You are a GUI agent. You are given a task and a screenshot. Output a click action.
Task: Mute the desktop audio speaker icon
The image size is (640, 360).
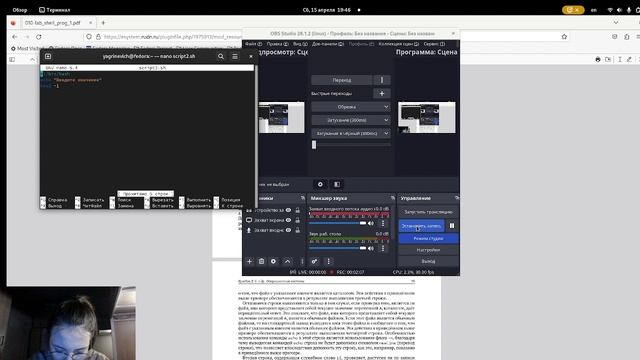(x=371, y=248)
